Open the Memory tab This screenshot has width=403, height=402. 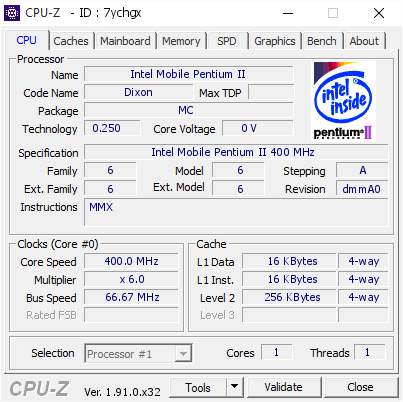pos(181,41)
